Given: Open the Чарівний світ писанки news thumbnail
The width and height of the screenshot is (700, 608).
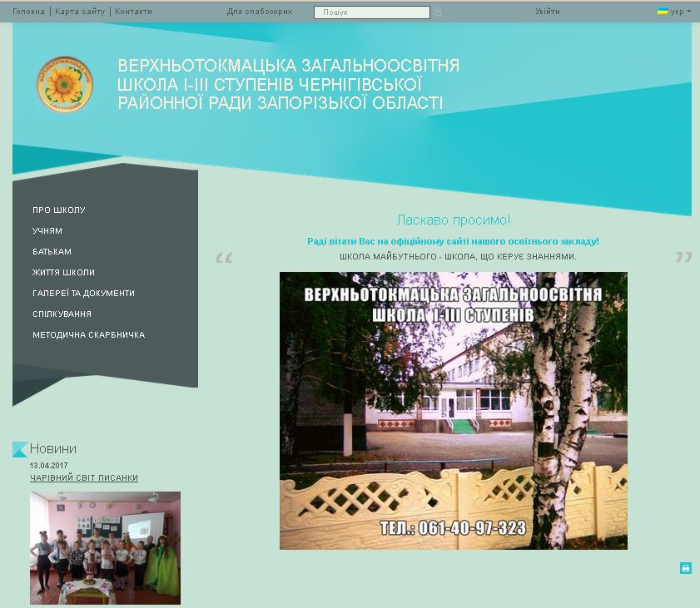Looking at the screenshot, I should pos(105,547).
